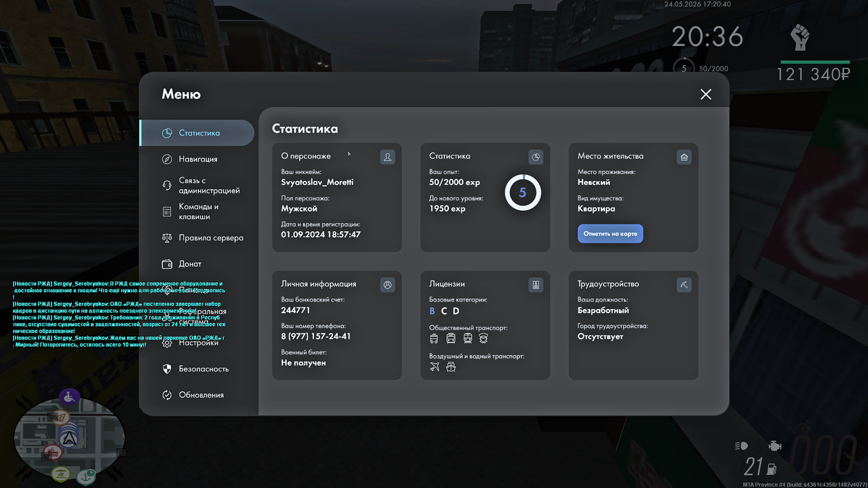Screen dimensions: 868x488
Task: Click the 50/2000 exp value in card
Action: point(454,182)
